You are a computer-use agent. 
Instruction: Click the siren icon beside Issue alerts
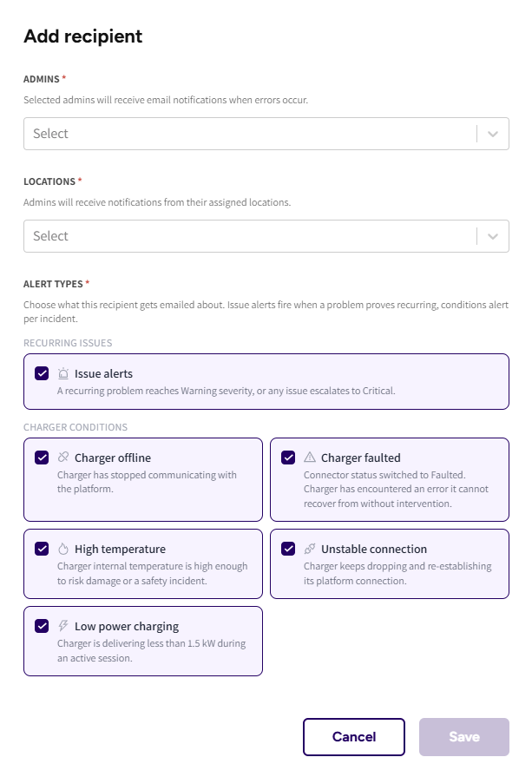[x=62, y=373]
